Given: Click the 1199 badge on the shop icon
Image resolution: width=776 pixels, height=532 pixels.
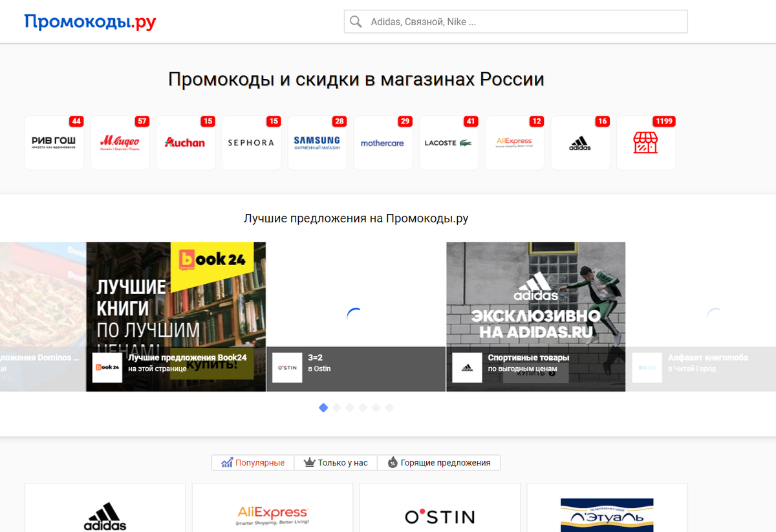Looking at the screenshot, I should [663, 122].
